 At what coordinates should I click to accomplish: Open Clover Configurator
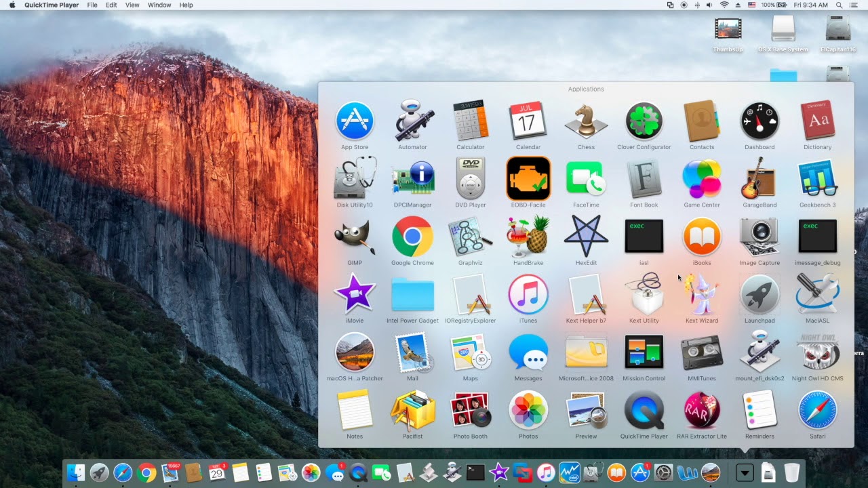pos(644,121)
